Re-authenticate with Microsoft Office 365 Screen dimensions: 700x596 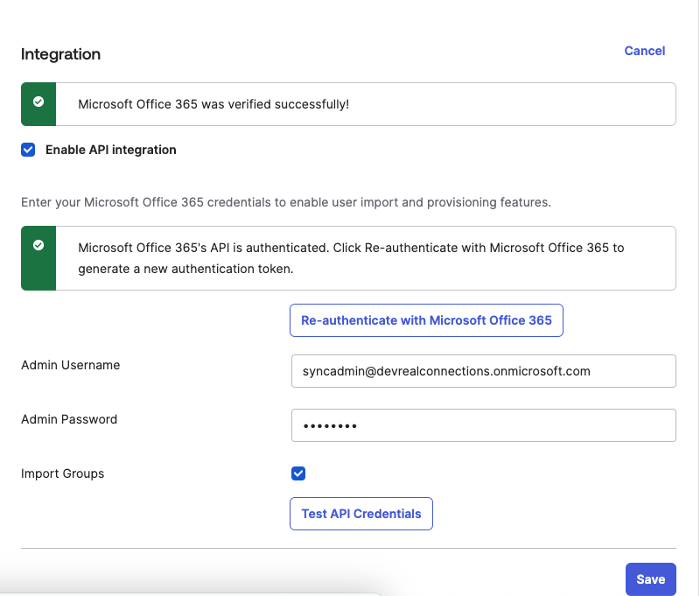tap(426, 320)
